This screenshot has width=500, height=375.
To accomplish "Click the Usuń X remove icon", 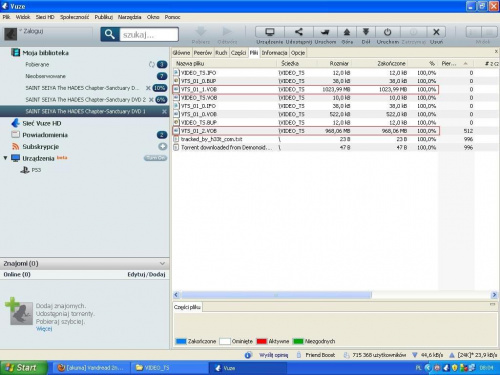I will coord(436,32).
